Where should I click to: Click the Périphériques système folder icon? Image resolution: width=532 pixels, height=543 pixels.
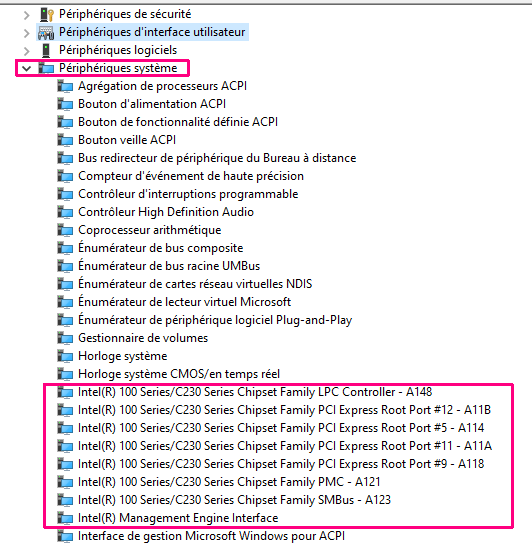point(46,68)
